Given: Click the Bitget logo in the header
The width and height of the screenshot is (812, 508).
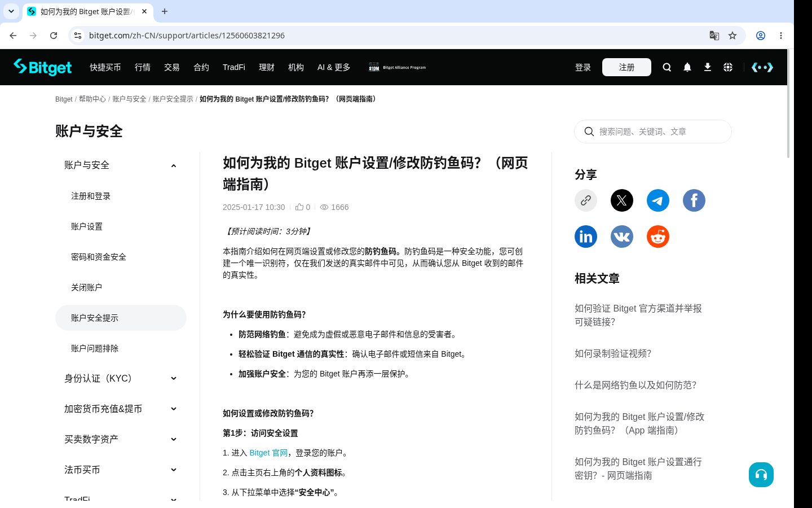Looking at the screenshot, I should click(x=42, y=67).
